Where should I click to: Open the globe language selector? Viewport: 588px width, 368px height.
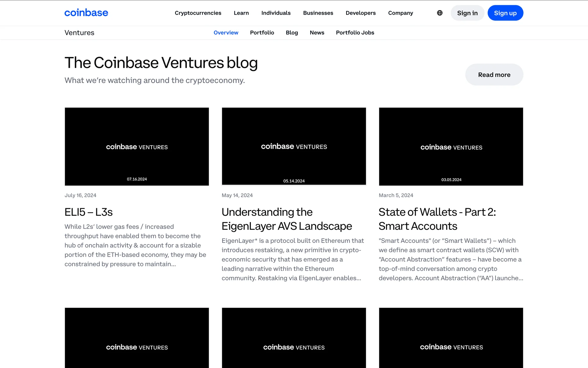pyautogui.click(x=439, y=13)
